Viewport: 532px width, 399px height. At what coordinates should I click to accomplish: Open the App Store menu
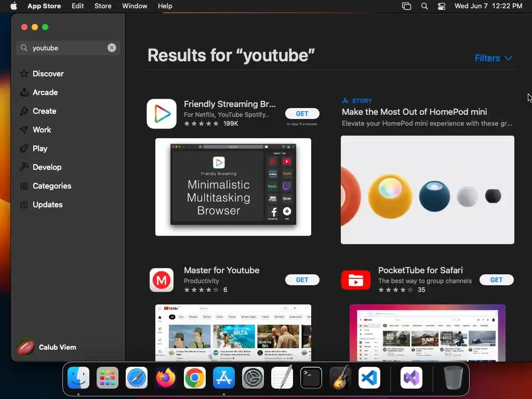44,6
